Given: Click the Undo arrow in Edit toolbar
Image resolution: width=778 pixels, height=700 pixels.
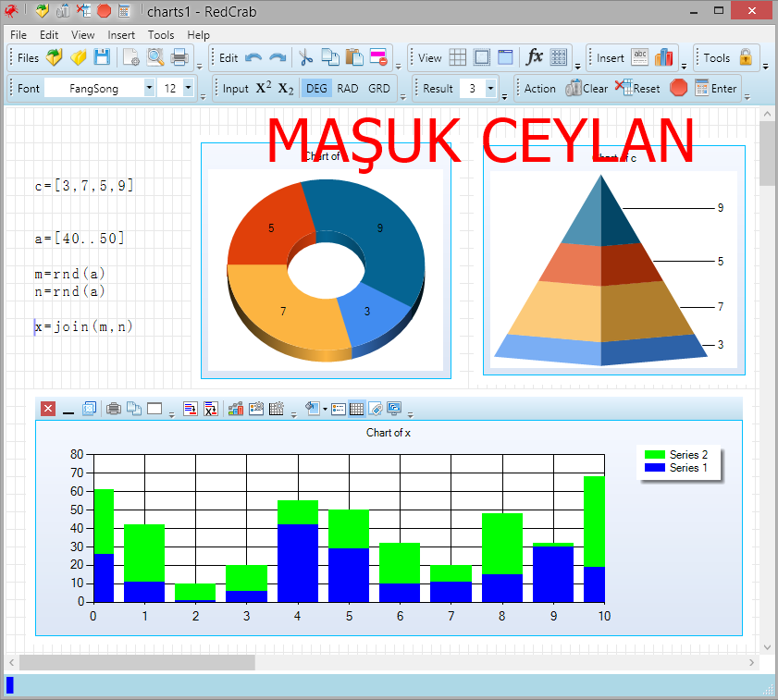Looking at the screenshot, I should point(253,57).
